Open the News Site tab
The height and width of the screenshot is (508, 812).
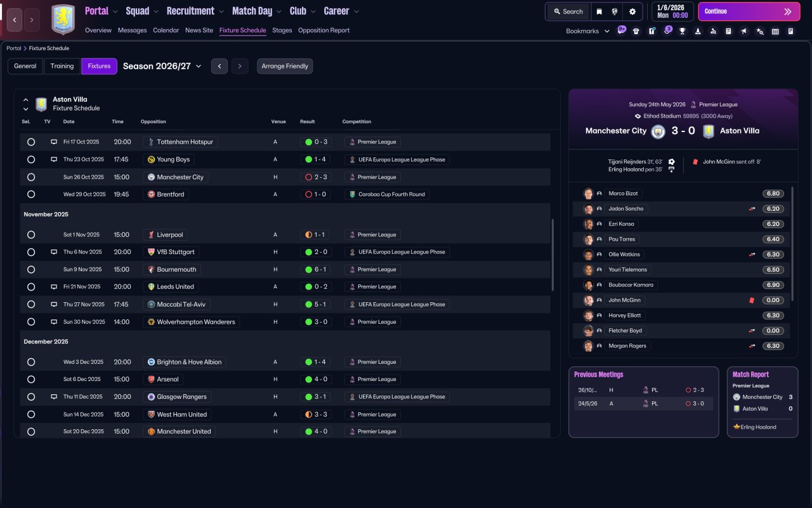tap(199, 30)
